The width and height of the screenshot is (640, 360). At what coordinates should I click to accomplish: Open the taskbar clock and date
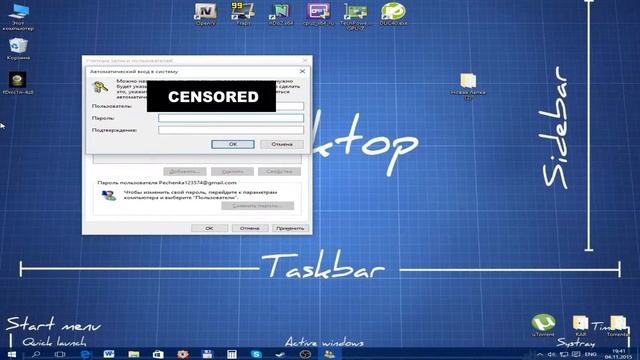tap(618, 354)
